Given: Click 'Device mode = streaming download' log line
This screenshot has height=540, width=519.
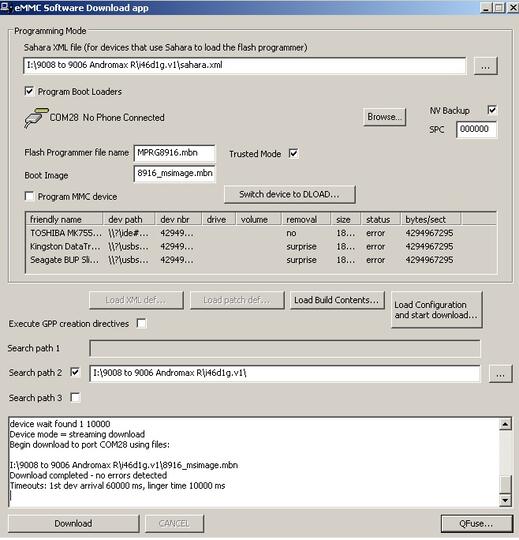Looking at the screenshot, I should click(77, 434).
